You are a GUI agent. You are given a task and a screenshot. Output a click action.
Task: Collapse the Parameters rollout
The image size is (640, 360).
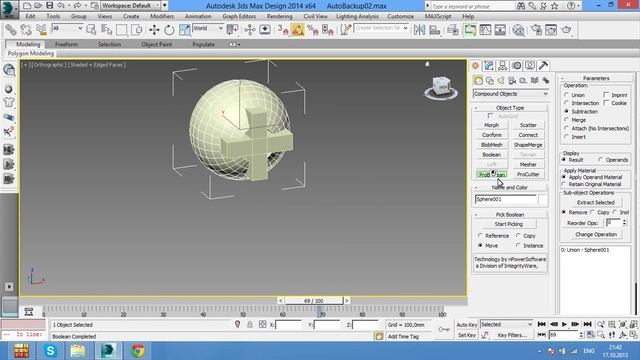click(x=596, y=78)
